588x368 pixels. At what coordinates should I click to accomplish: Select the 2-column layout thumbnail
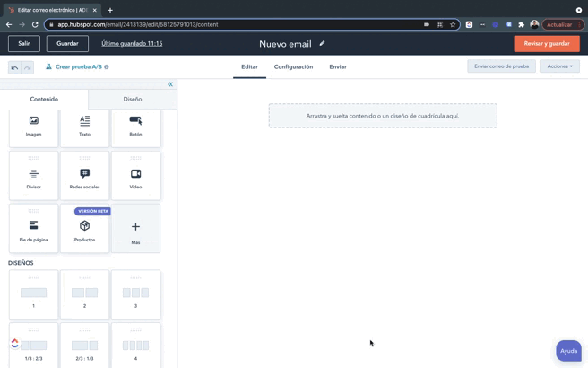point(84,295)
